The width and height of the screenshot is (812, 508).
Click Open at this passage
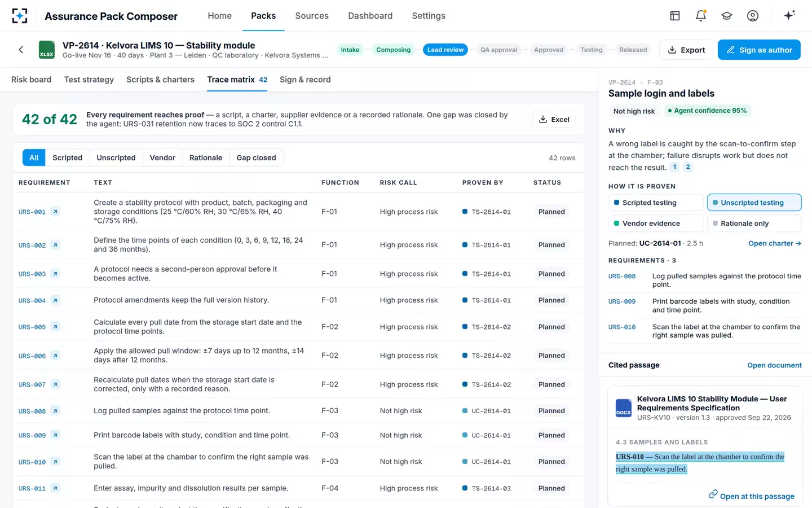pyautogui.click(x=751, y=496)
